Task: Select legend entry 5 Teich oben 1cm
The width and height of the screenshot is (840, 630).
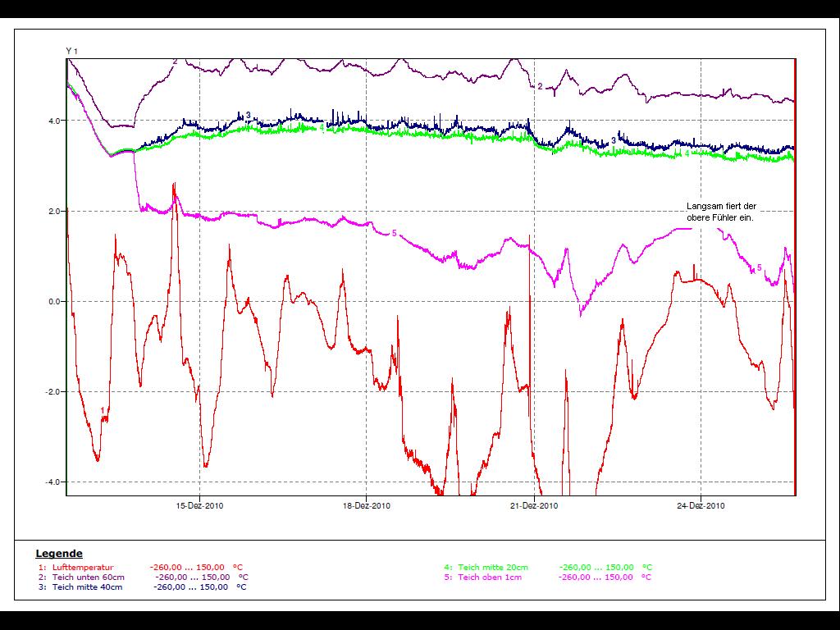Action: (x=489, y=577)
